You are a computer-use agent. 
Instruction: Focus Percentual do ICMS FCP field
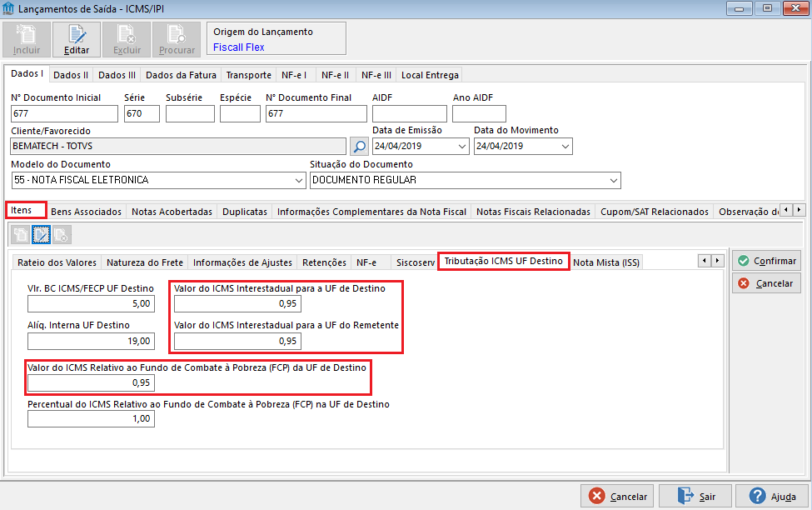(91, 419)
